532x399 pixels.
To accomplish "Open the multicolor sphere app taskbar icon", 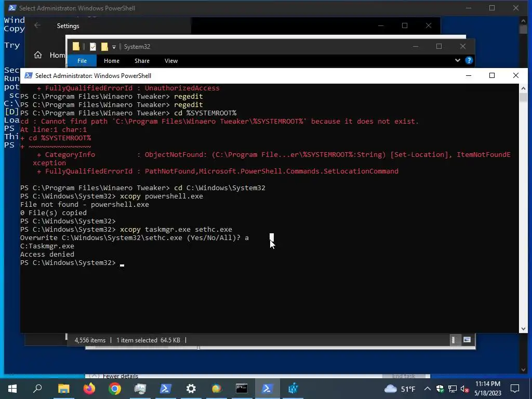I will coord(217,389).
